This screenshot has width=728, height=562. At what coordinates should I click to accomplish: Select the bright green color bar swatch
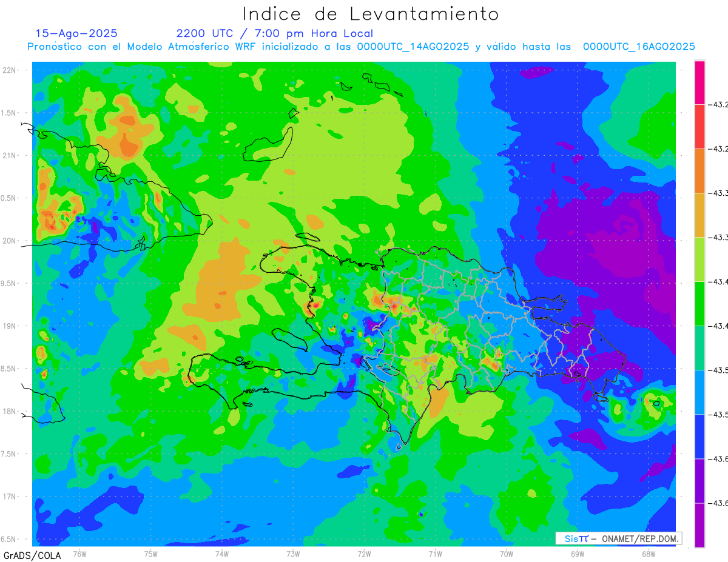(x=699, y=304)
